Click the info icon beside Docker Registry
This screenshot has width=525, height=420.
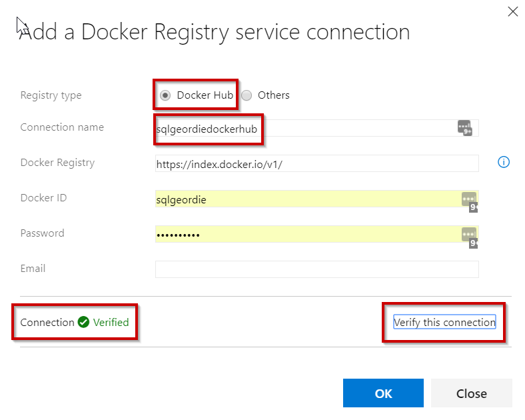(504, 162)
